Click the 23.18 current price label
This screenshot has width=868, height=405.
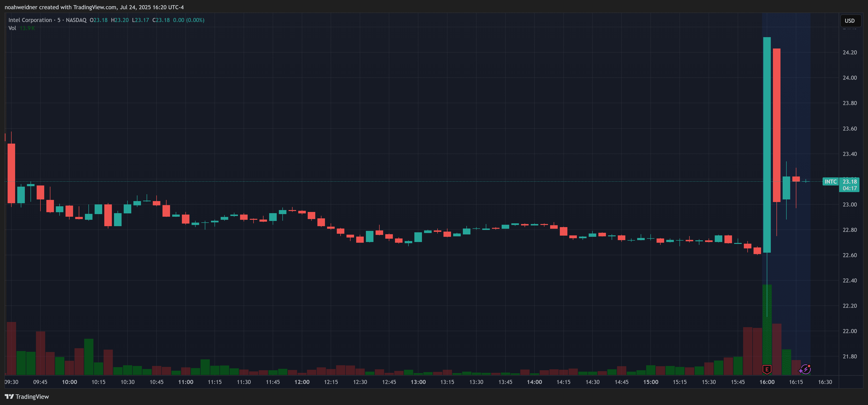pyautogui.click(x=850, y=182)
